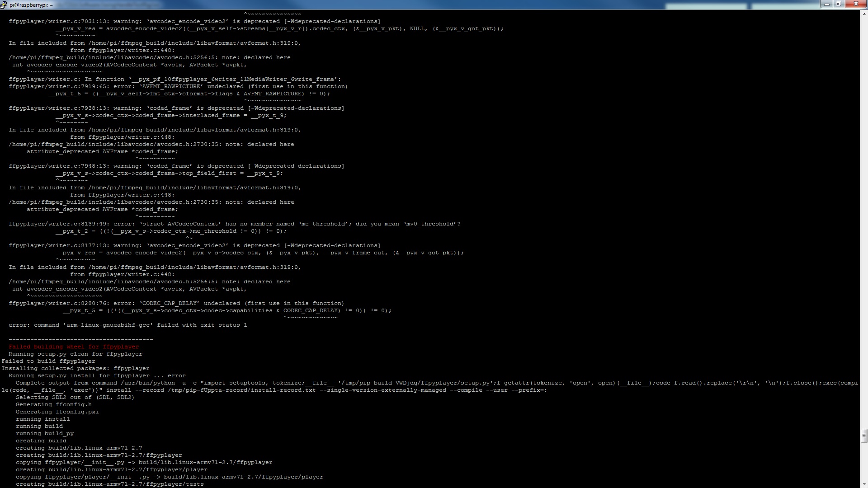Click the vertical scrollbar thumb

point(864,436)
